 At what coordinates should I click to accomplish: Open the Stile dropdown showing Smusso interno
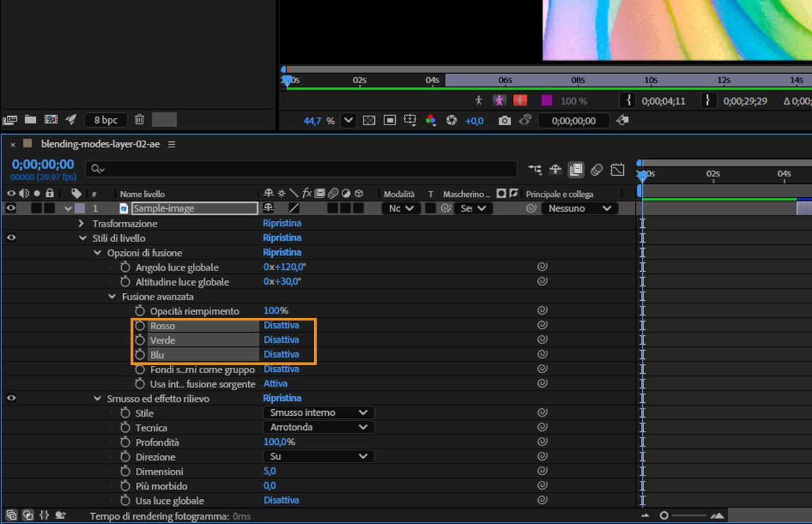318,412
